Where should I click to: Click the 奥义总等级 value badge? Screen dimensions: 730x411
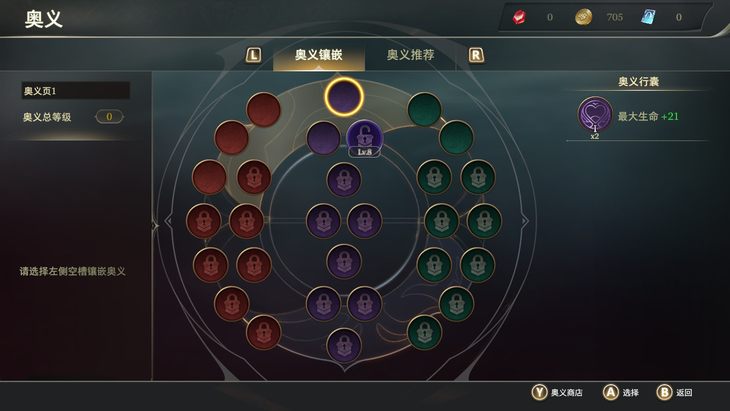point(109,116)
